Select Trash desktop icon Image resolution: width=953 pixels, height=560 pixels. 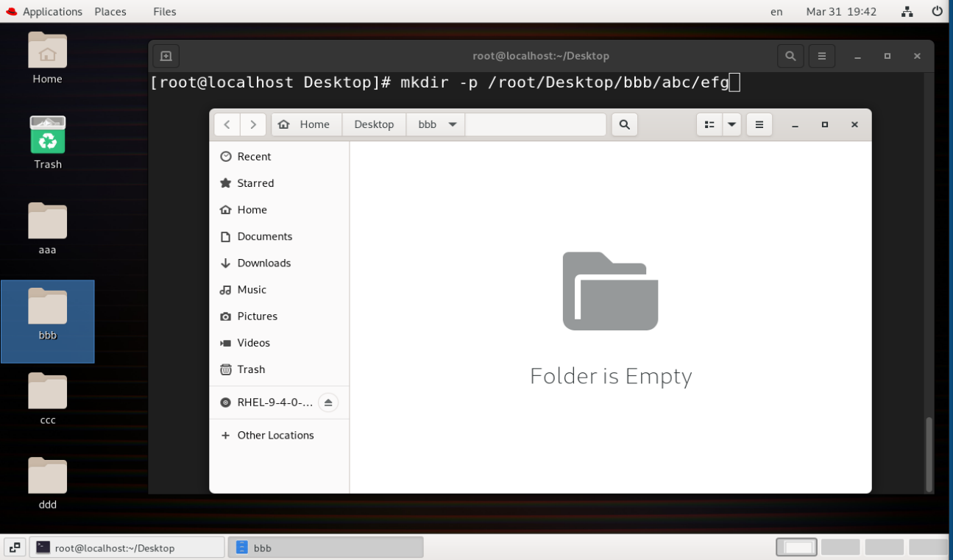[x=47, y=143]
